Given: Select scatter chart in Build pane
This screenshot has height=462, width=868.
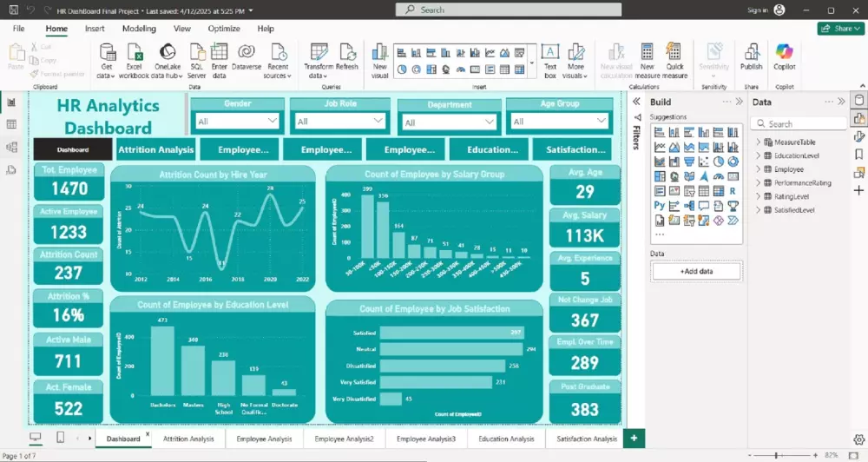Looking at the screenshot, I should point(704,162).
